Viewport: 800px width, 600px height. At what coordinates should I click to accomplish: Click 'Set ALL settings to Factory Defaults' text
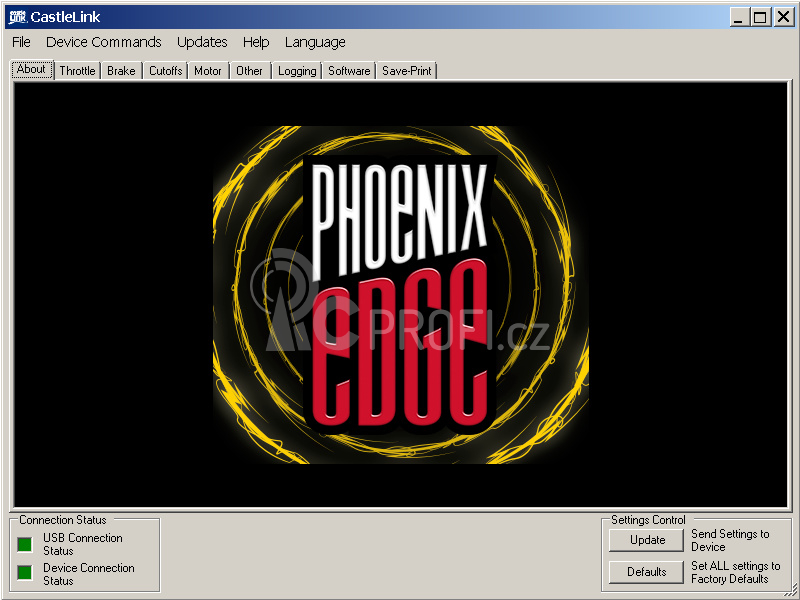pos(735,572)
